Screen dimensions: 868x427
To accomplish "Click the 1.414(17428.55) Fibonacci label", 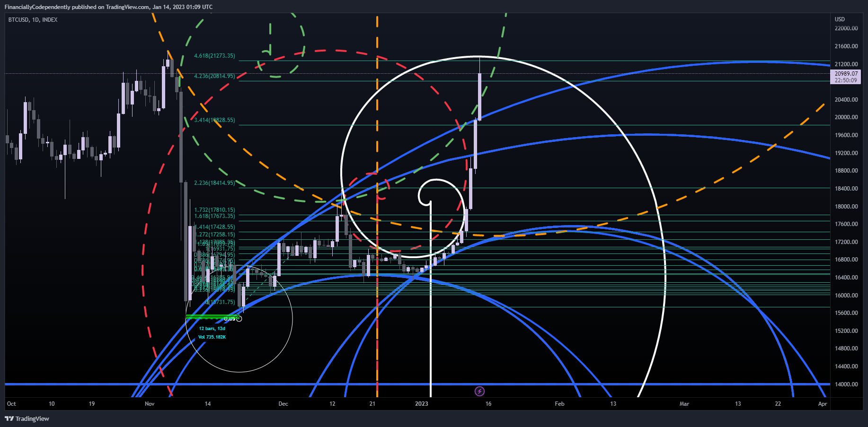I will point(215,227).
